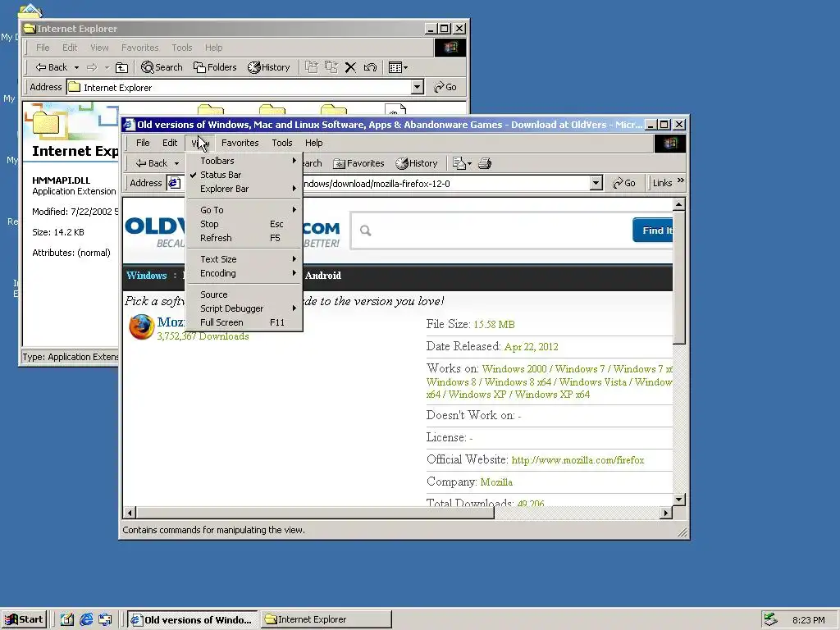Screen dimensions: 840x630
Task: Expand the Text Size submenu
Action: pos(244,259)
